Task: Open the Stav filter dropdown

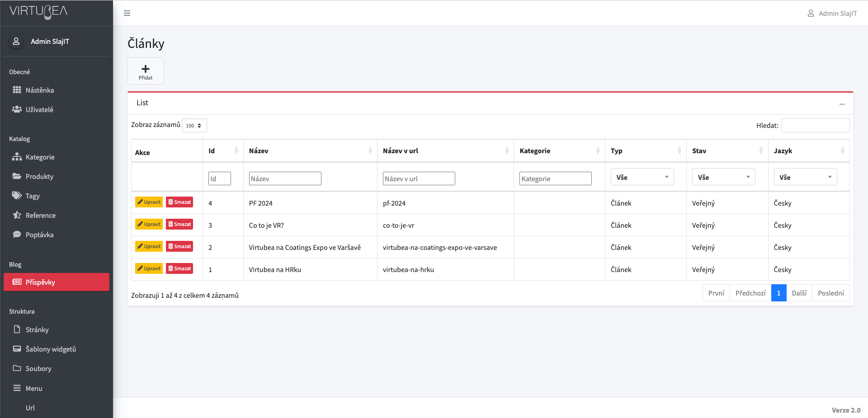Action: (723, 177)
